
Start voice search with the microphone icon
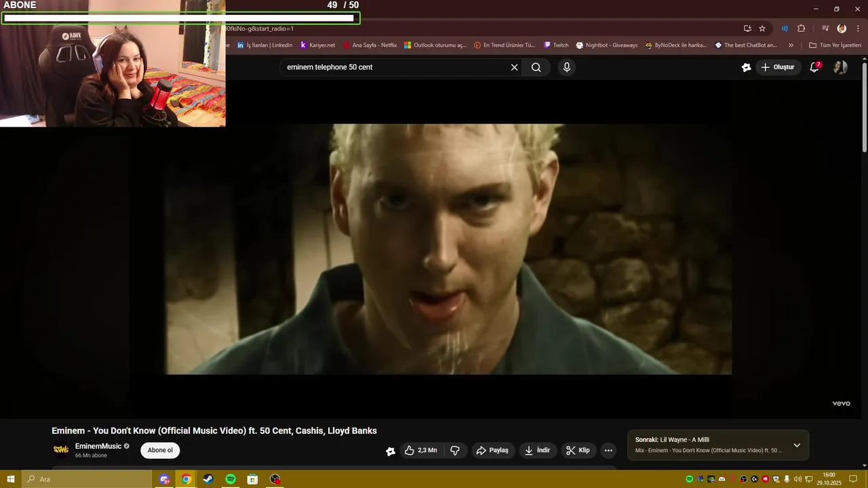567,67
